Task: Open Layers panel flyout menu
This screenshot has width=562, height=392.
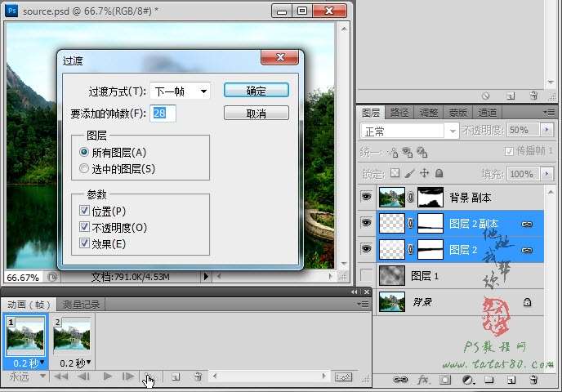Action: click(x=549, y=113)
